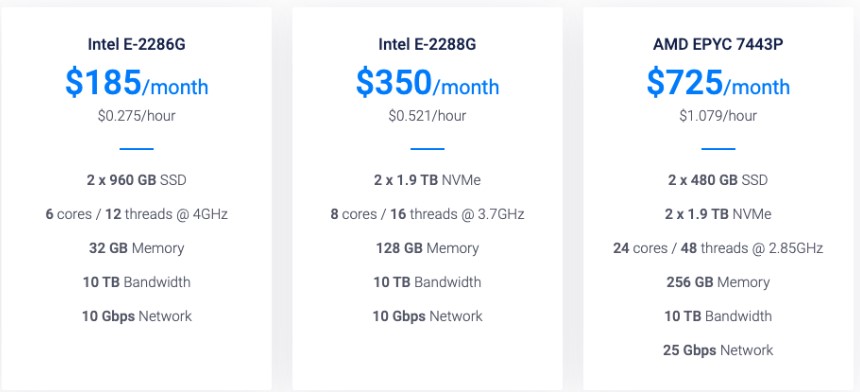Click the $350/month price
Viewport: 860px width, 392px height.
pyautogui.click(x=427, y=83)
